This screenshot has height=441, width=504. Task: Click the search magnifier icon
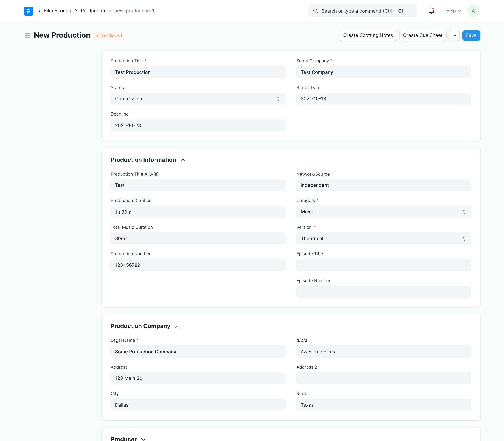click(315, 11)
